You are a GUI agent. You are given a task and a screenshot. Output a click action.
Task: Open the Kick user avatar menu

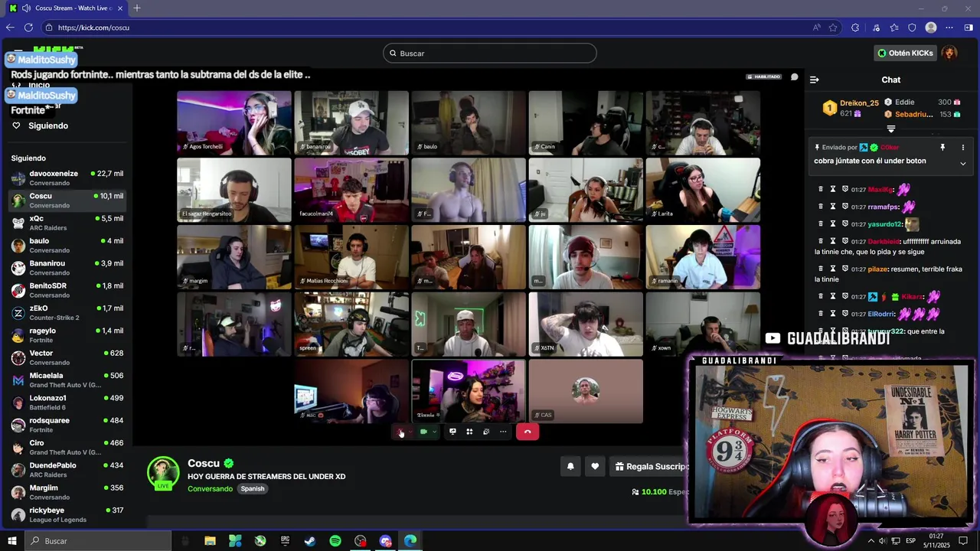[949, 53]
